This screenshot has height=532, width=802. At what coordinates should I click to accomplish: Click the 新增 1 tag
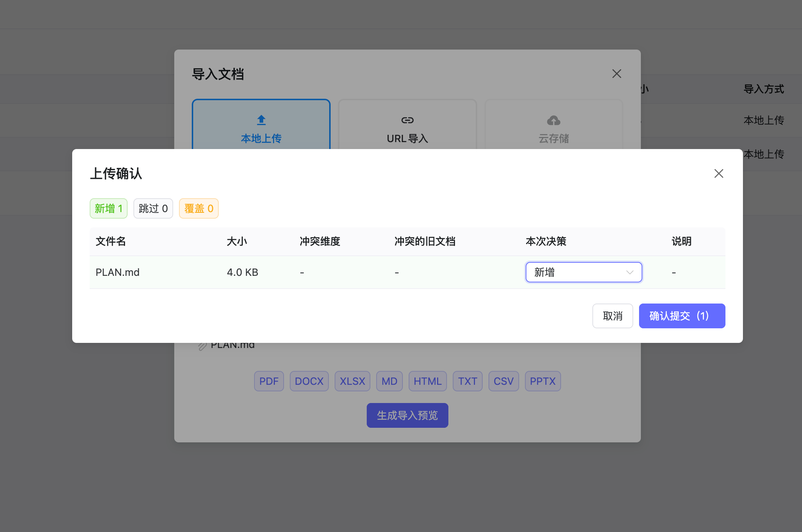[108, 208]
